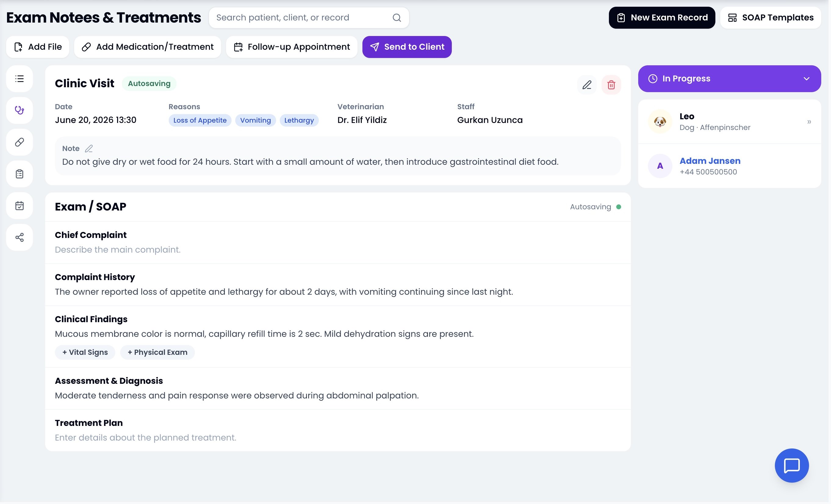Image resolution: width=831 pixels, height=504 pixels.
Task: Open the list overview sidebar icon
Action: 20,79
